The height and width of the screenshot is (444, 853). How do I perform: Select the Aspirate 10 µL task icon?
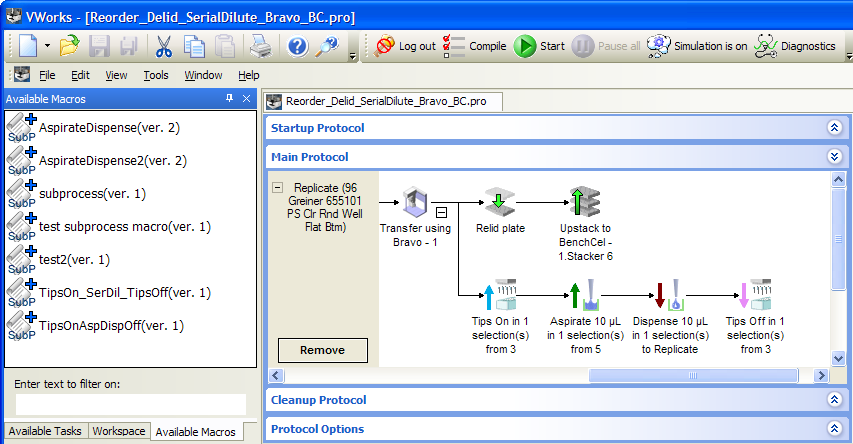click(x=585, y=295)
